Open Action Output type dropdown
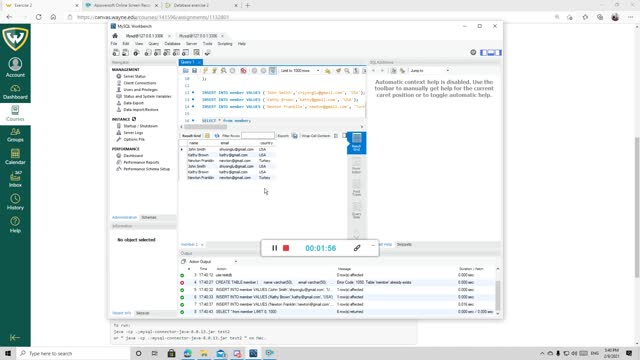The height and width of the screenshot is (360, 640). pos(212,261)
